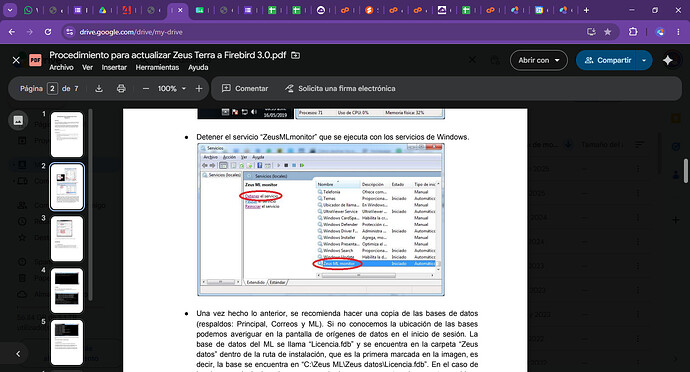Image resolution: width=690 pixels, height=372 pixels.
Task: Zoom out with the minus icon
Action: 146,88
